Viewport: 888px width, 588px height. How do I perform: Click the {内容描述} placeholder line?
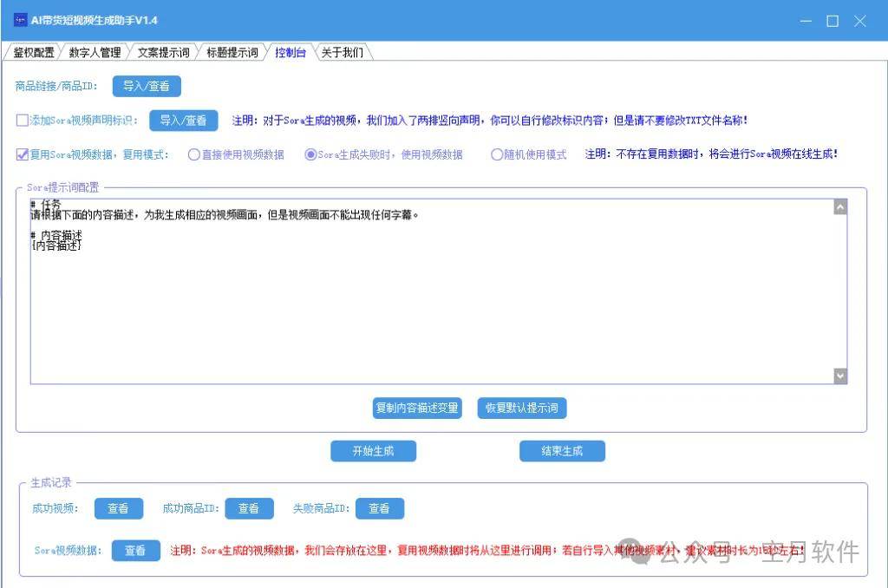56,245
